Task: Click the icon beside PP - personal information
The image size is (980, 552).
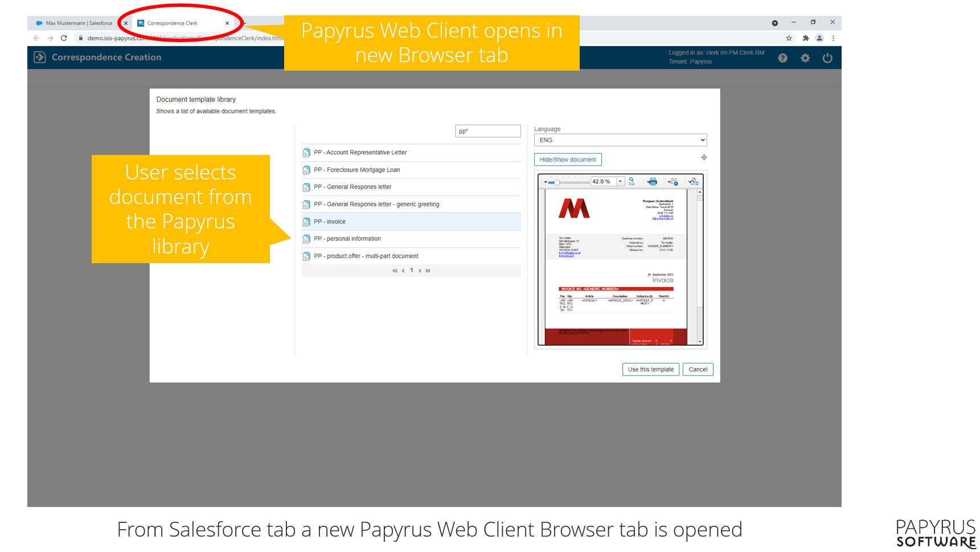Action: click(x=306, y=239)
